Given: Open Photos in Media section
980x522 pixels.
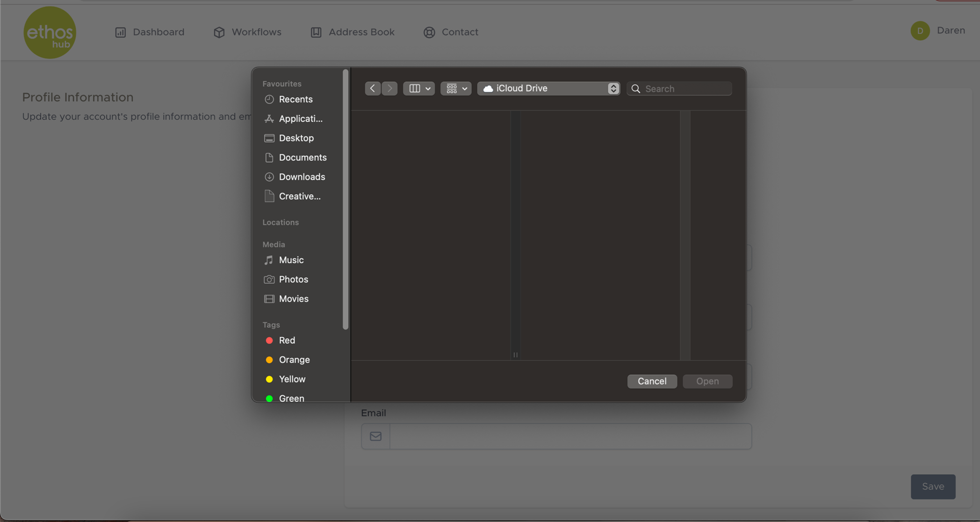Looking at the screenshot, I should point(293,279).
